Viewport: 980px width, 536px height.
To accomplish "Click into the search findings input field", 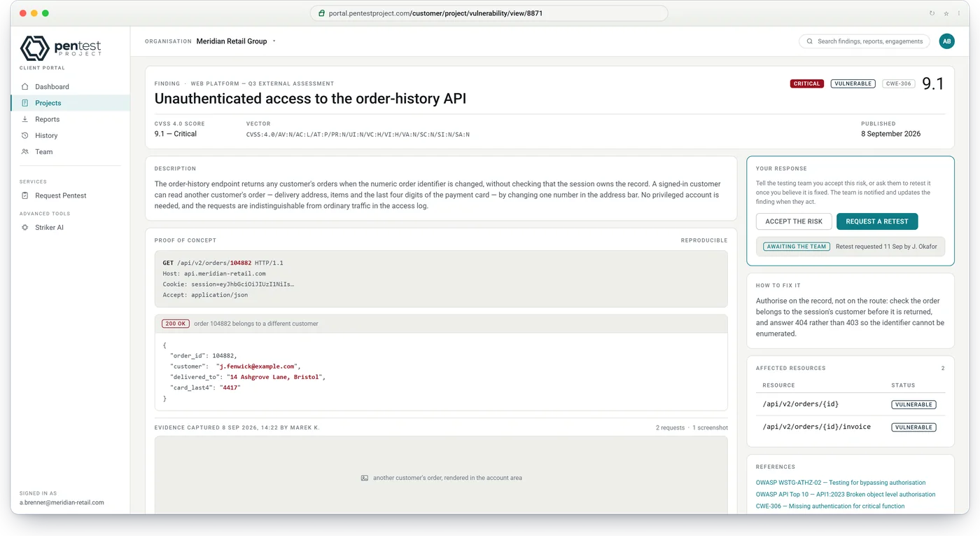I will [x=864, y=41].
